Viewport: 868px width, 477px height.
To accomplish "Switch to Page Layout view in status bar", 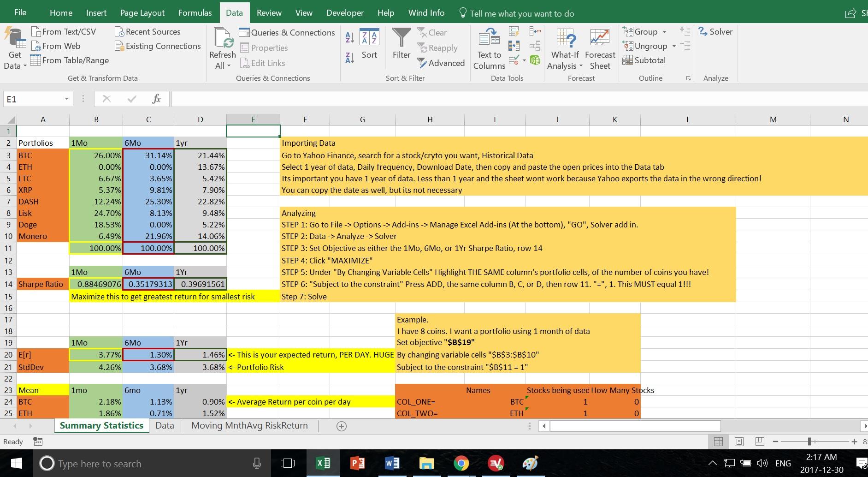I will (x=739, y=441).
